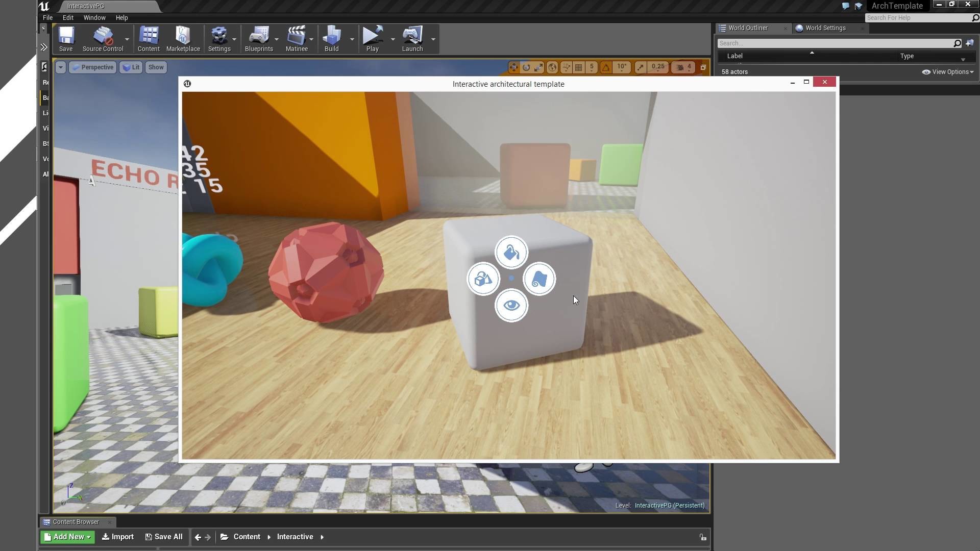Image resolution: width=980 pixels, height=551 pixels.
Task: Expand the Blueprints dropdown arrow
Action: pyautogui.click(x=277, y=39)
